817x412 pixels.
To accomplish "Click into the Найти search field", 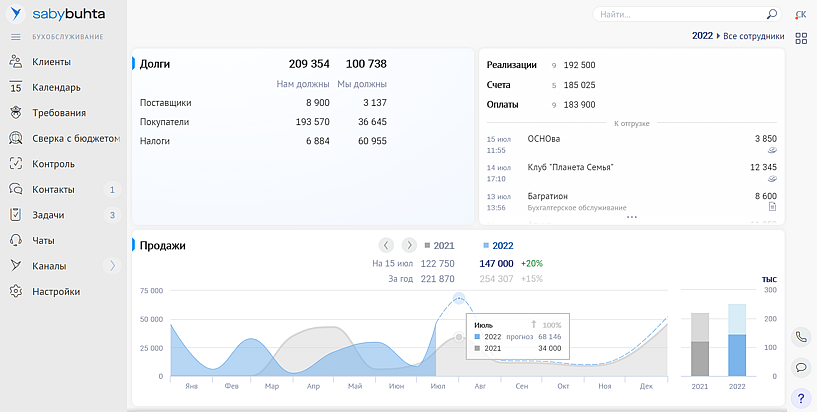I will point(680,15).
